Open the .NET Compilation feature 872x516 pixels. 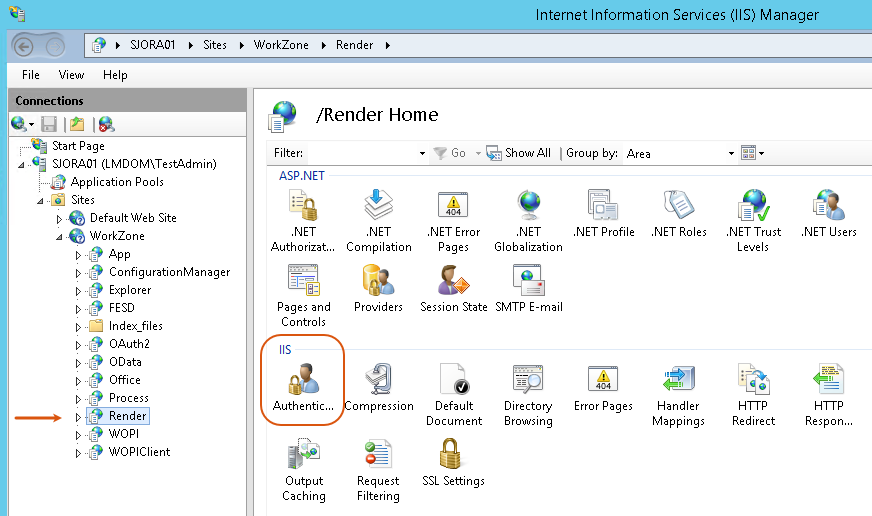[x=379, y=221]
